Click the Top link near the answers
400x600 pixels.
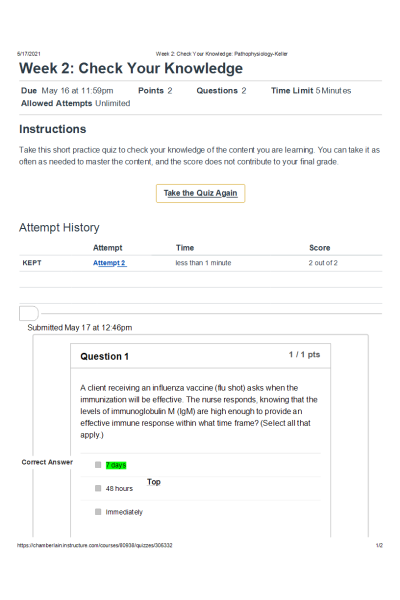pos(153,482)
